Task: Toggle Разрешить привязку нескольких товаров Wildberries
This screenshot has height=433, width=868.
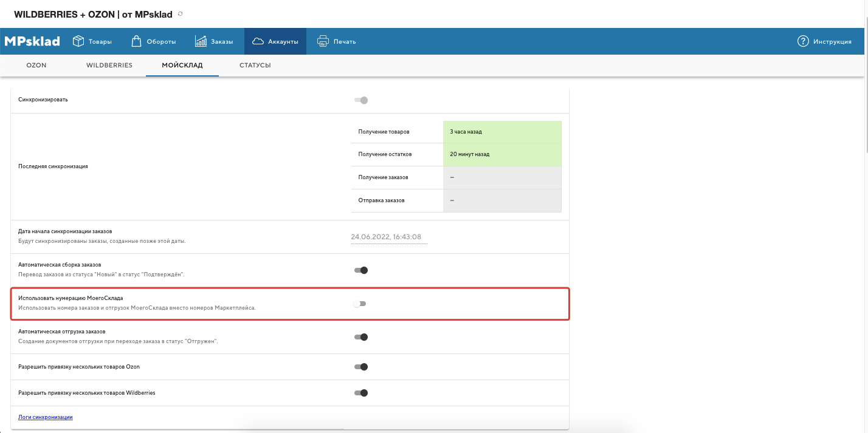Action: (x=361, y=393)
